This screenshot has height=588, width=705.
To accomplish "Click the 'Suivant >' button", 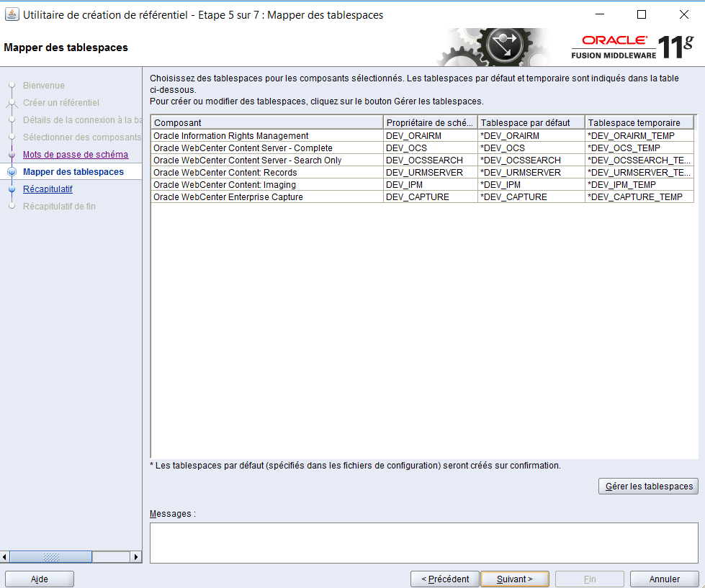I will [x=514, y=579].
